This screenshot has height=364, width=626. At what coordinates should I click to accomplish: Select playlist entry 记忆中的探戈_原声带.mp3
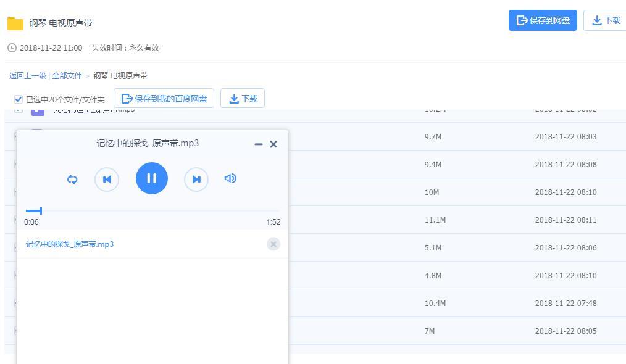click(x=70, y=244)
